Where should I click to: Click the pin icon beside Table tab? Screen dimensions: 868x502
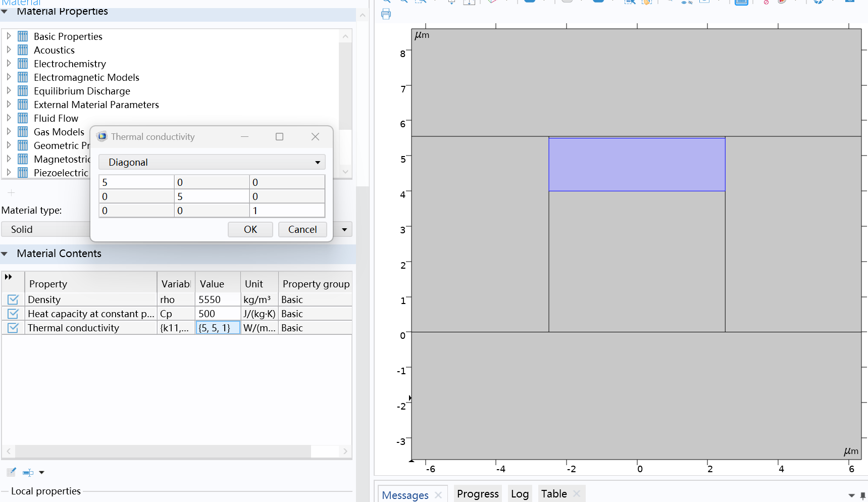point(862,495)
